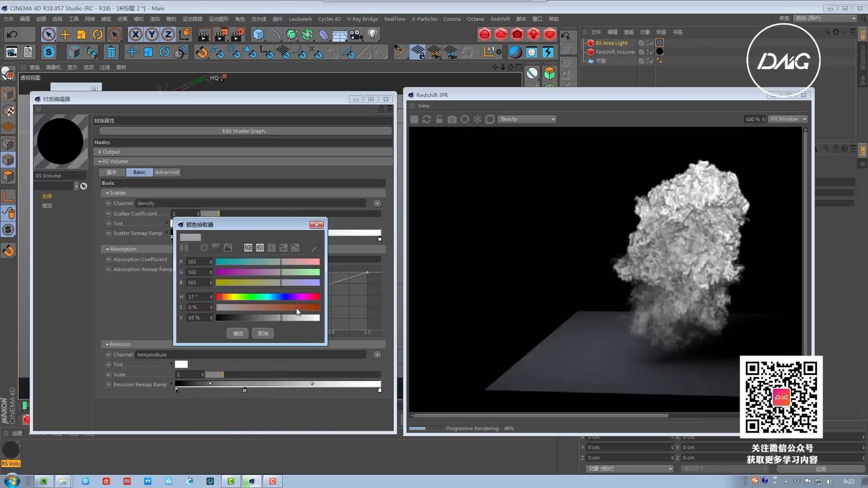The width and height of the screenshot is (868, 488).
Task: Toggle Scatter Coefficient animation radio dot
Action: (108, 214)
